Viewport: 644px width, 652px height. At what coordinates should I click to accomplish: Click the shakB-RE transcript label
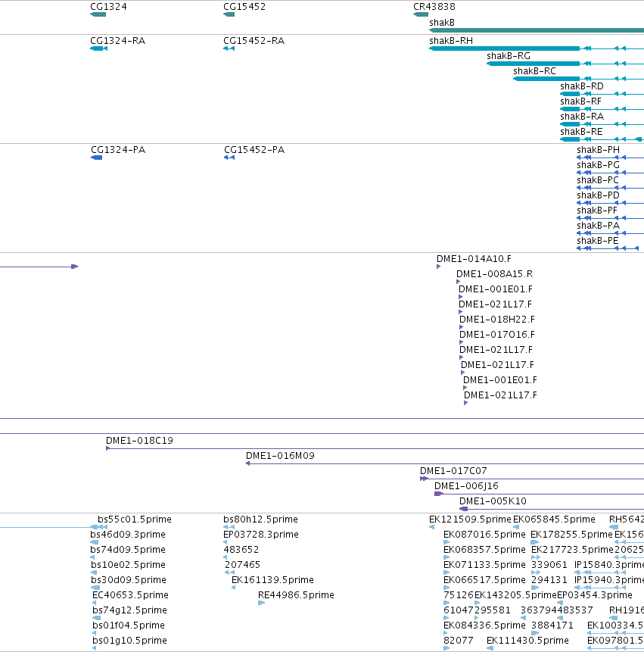click(581, 132)
